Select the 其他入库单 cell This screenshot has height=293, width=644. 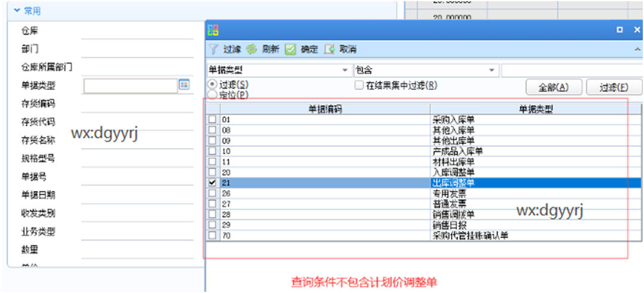point(536,130)
